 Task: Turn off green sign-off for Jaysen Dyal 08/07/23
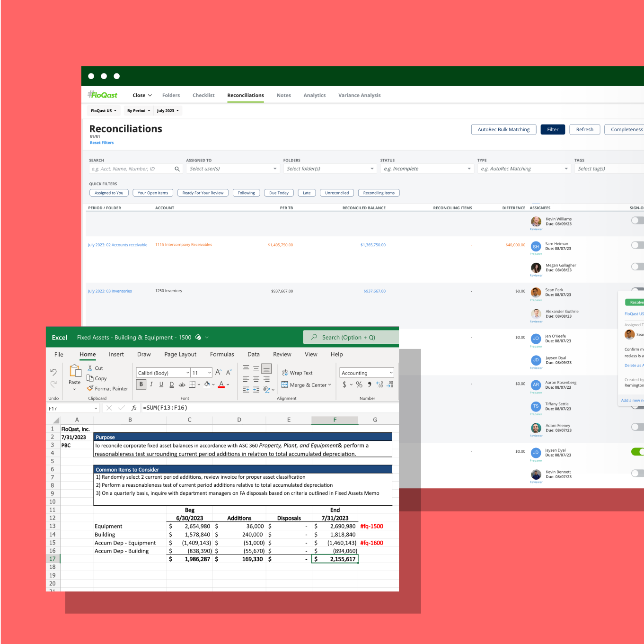coord(637,452)
